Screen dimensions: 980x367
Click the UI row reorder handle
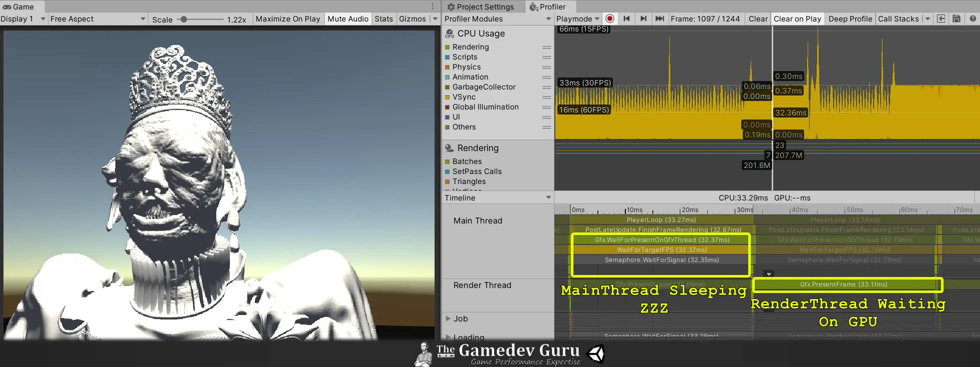pyautogui.click(x=546, y=117)
